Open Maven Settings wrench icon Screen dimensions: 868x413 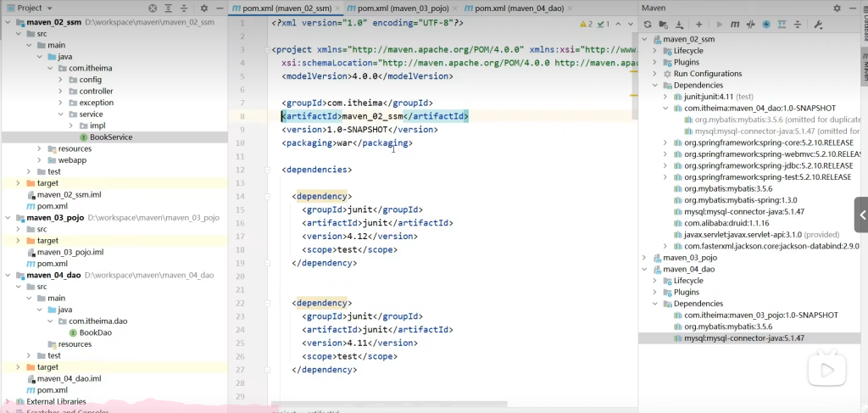pos(818,24)
